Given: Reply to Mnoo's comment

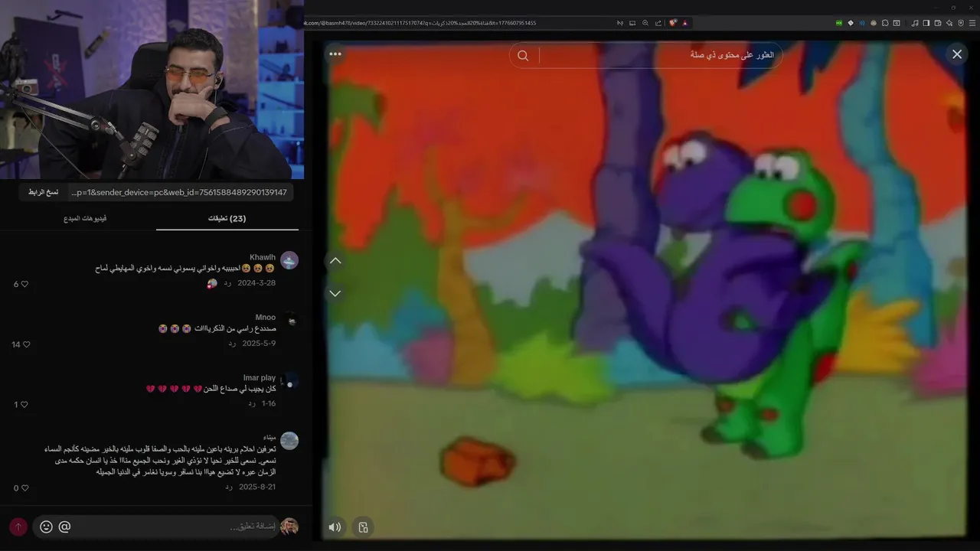Looking at the screenshot, I should click(232, 344).
